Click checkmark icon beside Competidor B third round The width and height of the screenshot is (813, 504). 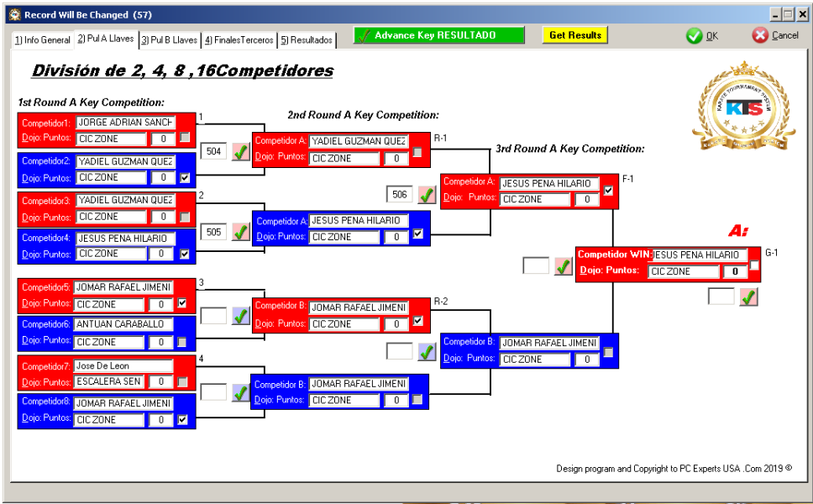(x=427, y=352)
